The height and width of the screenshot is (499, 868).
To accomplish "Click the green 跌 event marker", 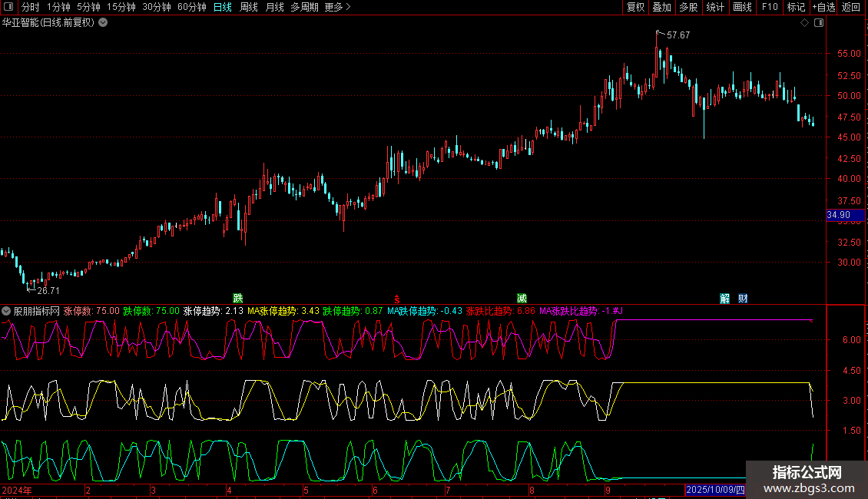I will pos(238,298).
